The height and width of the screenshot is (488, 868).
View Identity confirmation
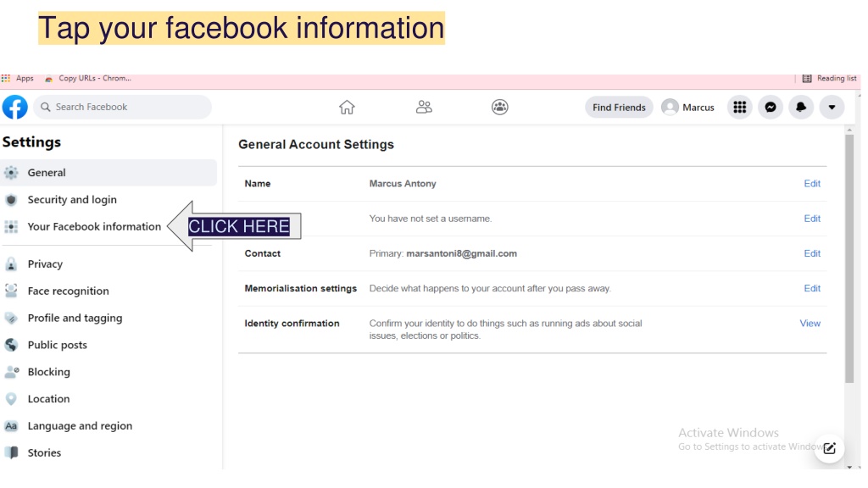click(810, 323)
